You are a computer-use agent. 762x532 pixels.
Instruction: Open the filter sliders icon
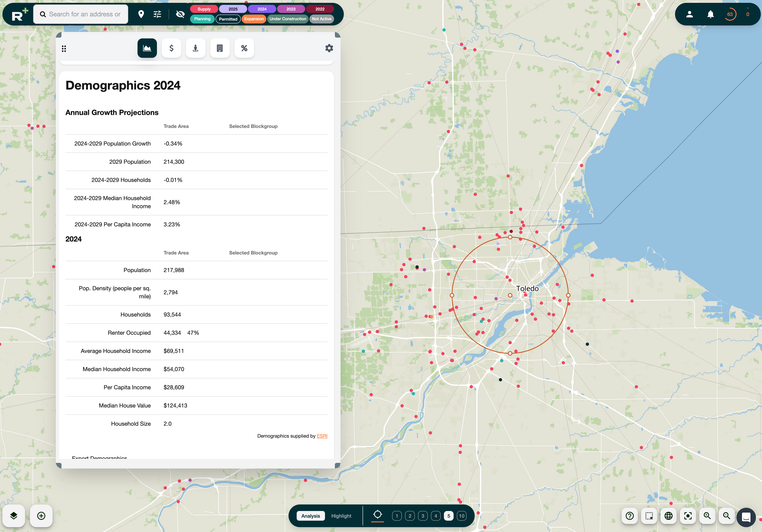point(157,14)
